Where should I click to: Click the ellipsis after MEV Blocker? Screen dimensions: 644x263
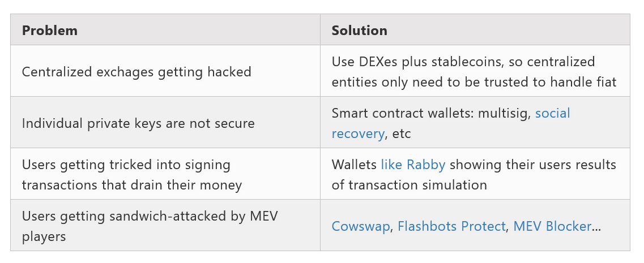click(597, 226)
